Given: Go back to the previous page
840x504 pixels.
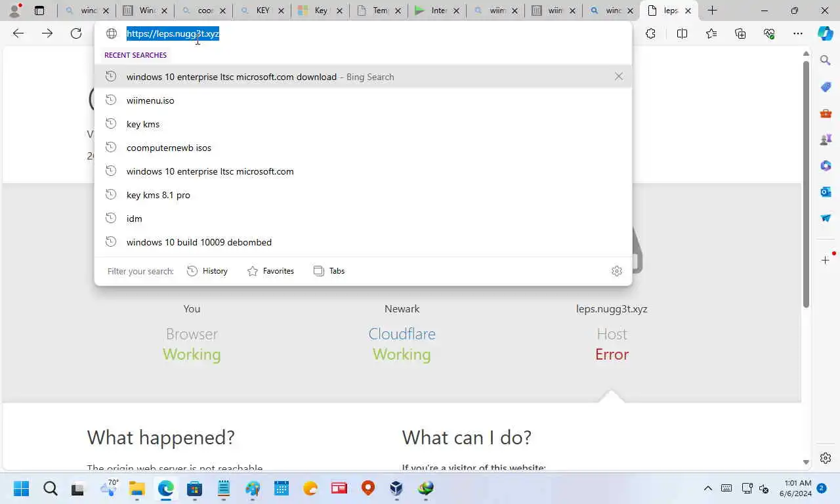Looking at the screenshot, I should (18, 33).
